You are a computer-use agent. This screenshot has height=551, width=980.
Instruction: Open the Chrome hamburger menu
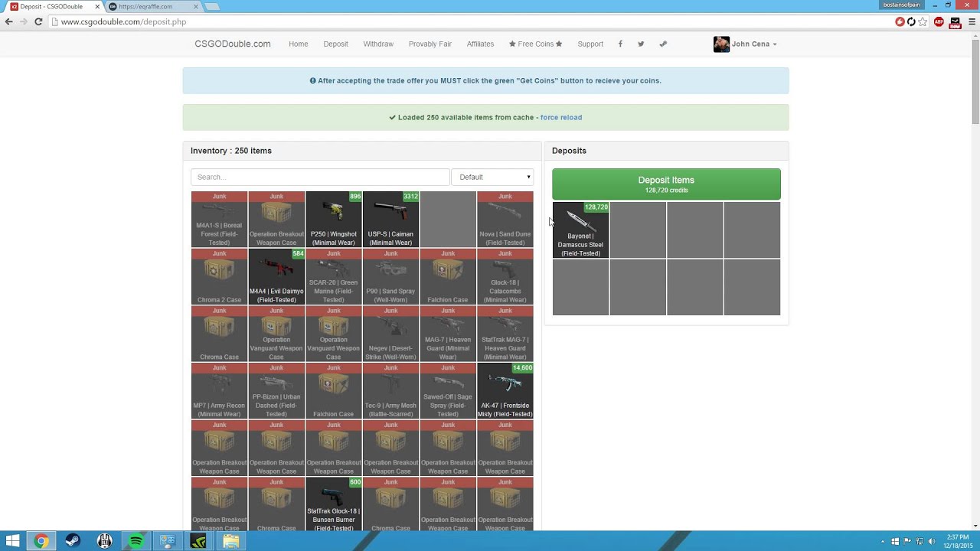[972, 21]
